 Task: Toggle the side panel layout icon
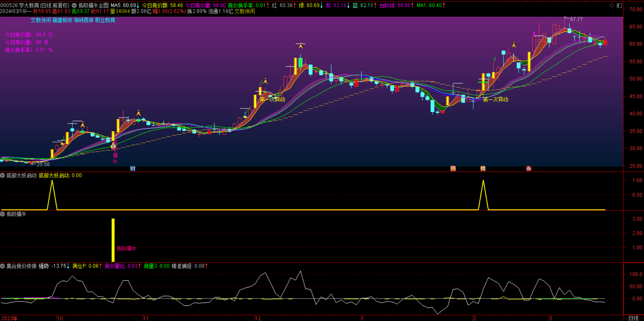[619, 5]
